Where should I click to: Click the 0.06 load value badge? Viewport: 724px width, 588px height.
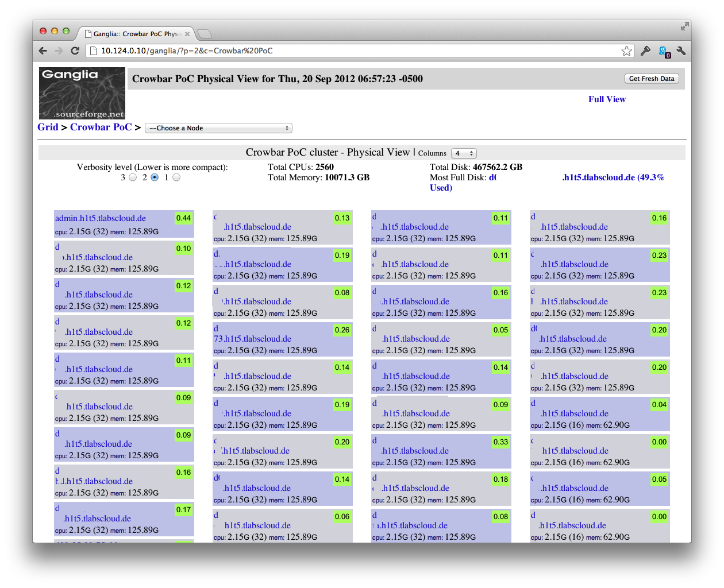[342, 517]
